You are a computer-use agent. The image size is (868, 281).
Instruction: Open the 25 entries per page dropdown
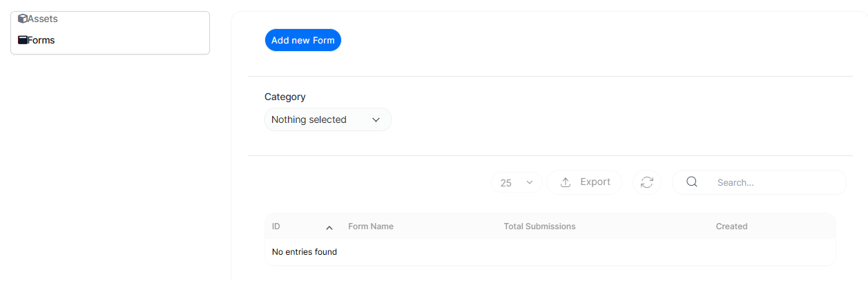[x=517, y=183]
